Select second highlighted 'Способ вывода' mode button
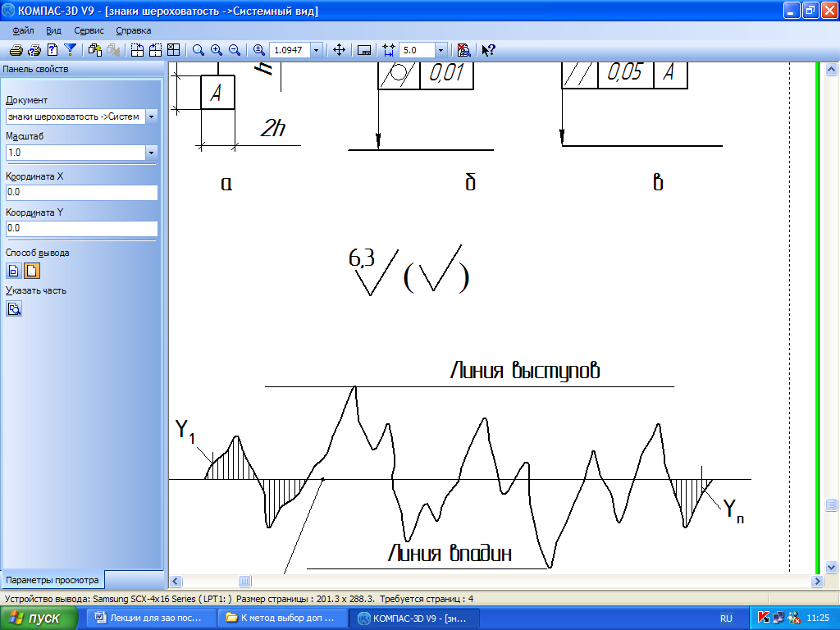 pyautogui.click(x=32, y=271)
